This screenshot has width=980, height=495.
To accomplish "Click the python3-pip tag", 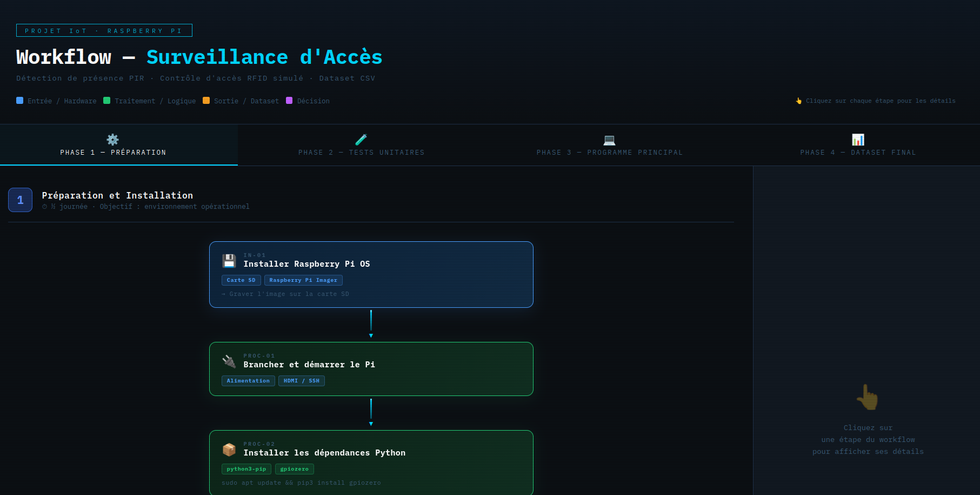I will tap(246, 469).
